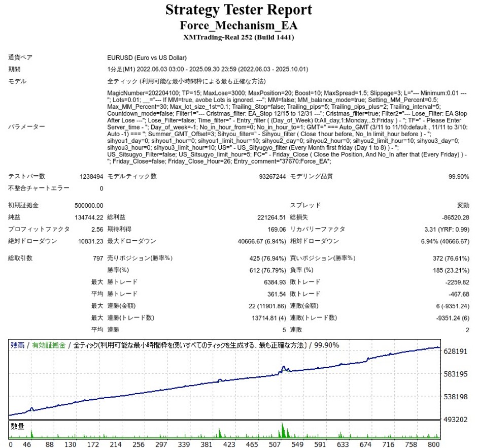
Task: Select 最大ドローダウン value 40666.67 (6.94%)
Action: 262,241
